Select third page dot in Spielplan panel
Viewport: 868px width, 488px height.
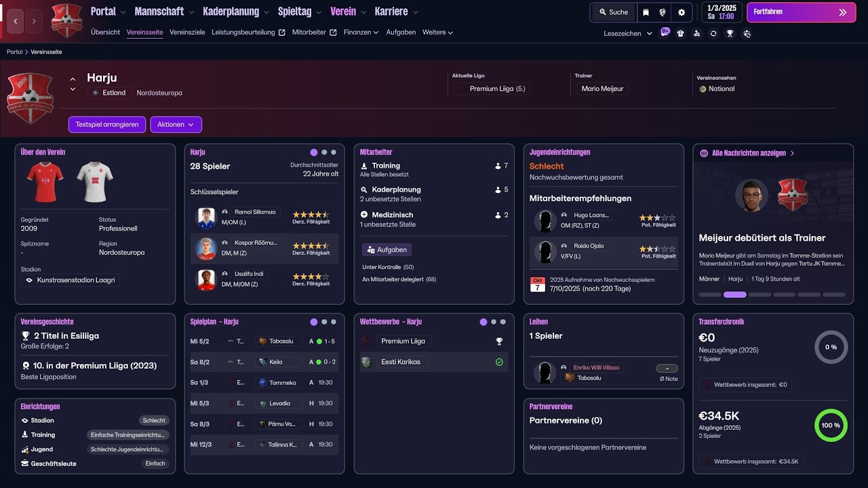point(334,322)
